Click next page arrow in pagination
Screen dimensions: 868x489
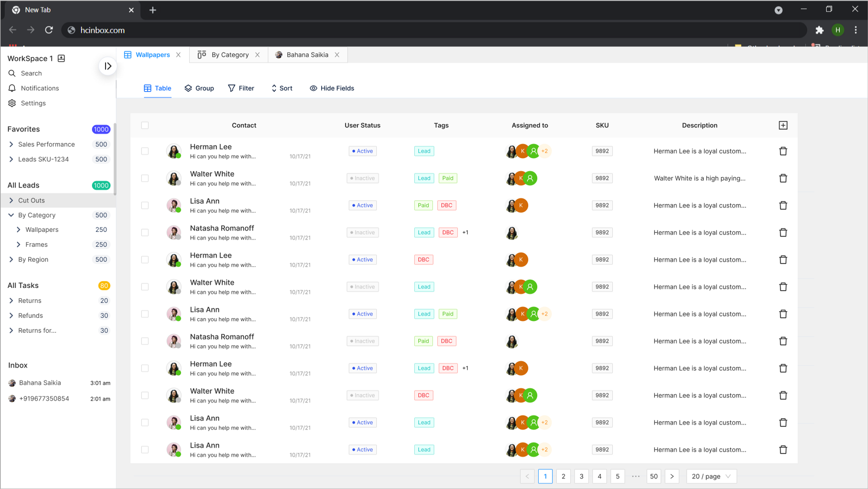(x=671, y=476)
